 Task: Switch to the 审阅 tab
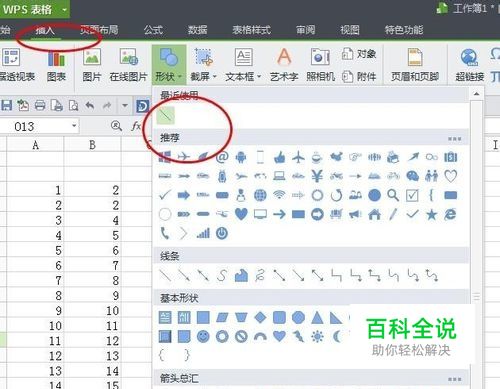(x=306, y=30)
